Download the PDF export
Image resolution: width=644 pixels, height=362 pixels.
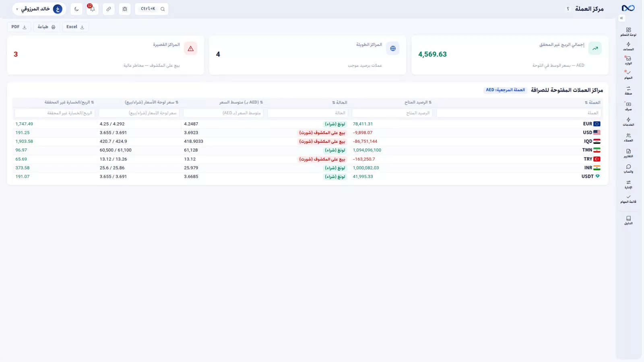19,27
